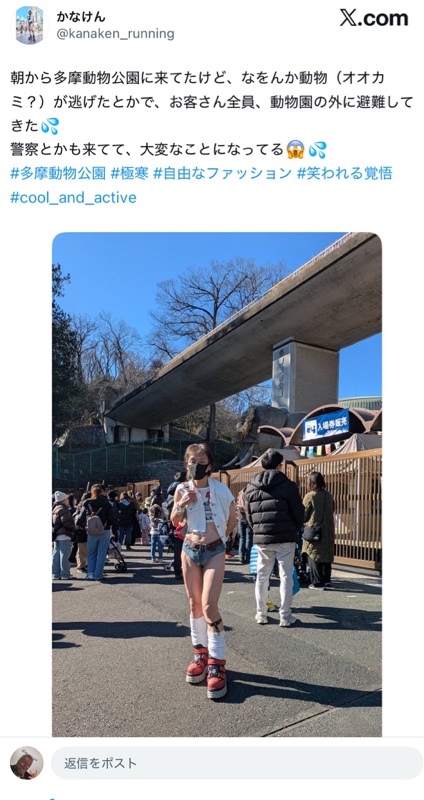Open the かなけん profile avatar
This screenshot has width=424, height=800.
29,25
